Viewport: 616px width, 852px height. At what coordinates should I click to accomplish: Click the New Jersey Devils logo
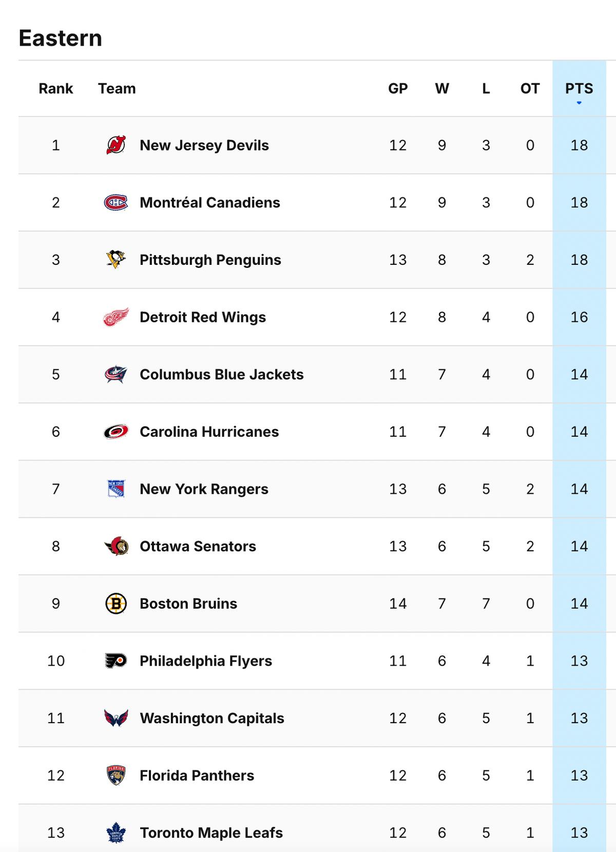[x=116, y=145]
